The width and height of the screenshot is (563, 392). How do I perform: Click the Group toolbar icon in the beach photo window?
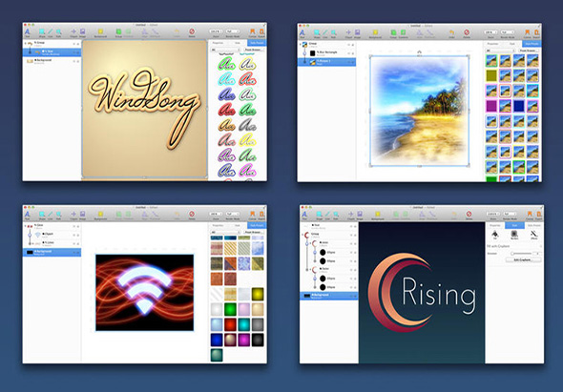[393, 33]
